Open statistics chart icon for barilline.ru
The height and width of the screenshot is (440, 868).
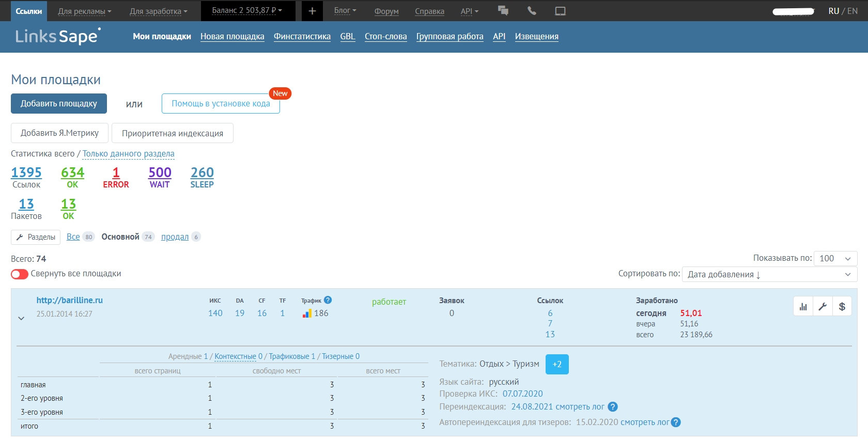pos(803,307)
